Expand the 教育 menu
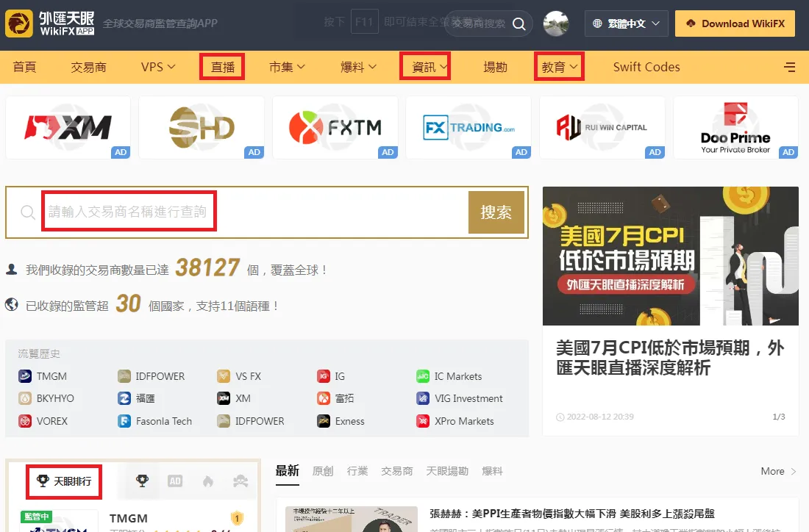 pos(559,67)
